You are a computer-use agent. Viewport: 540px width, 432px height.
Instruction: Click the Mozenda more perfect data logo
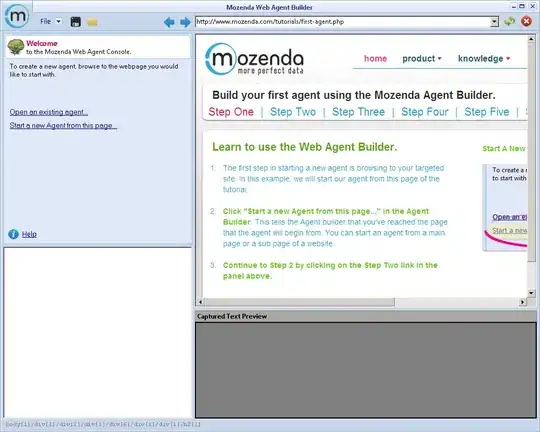point(254,59)
